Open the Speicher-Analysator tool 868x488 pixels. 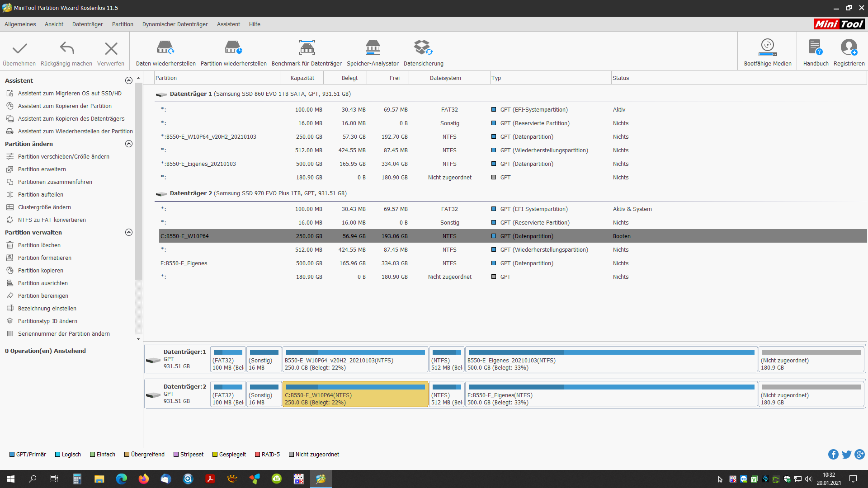[373, 47]
